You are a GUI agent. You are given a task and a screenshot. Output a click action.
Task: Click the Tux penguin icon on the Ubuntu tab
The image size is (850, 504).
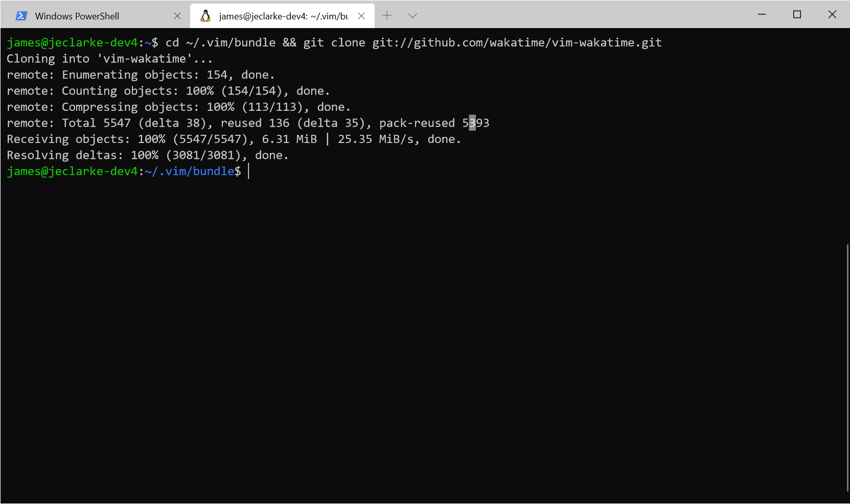(205, 15)
